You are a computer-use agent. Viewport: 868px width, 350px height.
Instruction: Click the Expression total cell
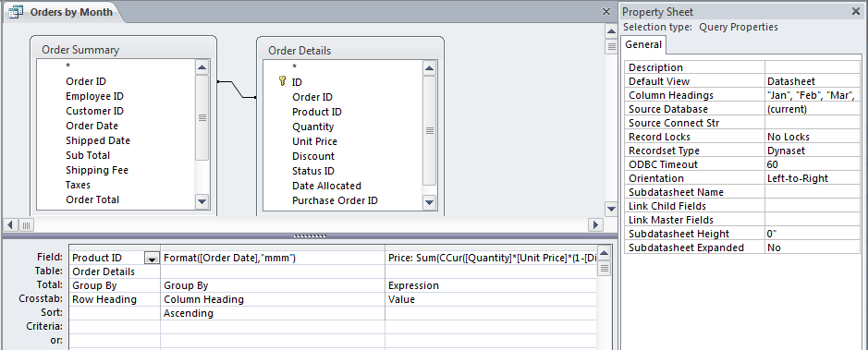point(491,286)
